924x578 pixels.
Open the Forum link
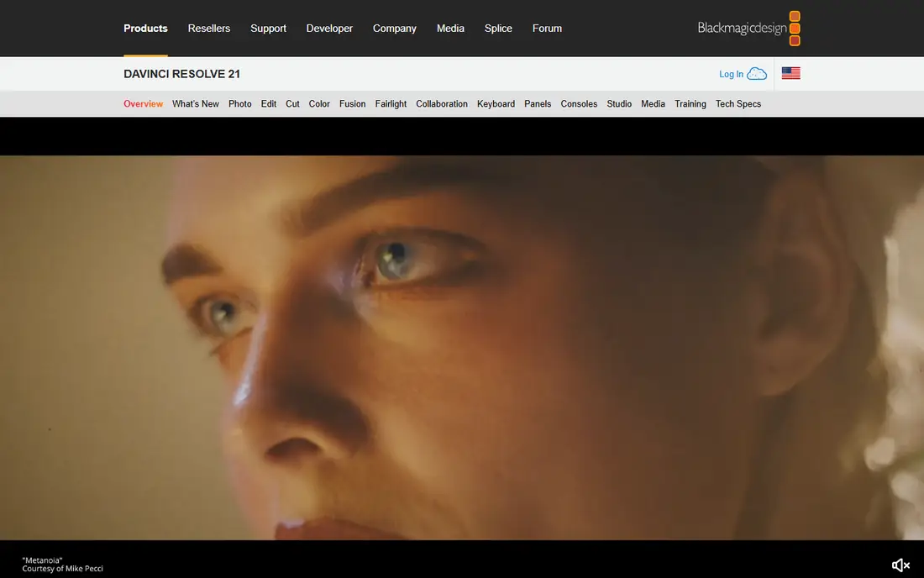click(x=547, y=29)
